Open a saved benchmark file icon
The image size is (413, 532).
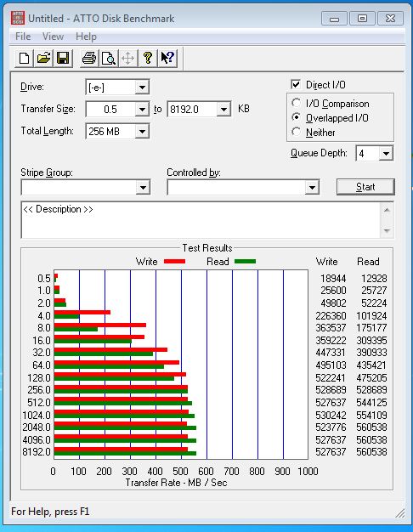click(x=44, y=58)
